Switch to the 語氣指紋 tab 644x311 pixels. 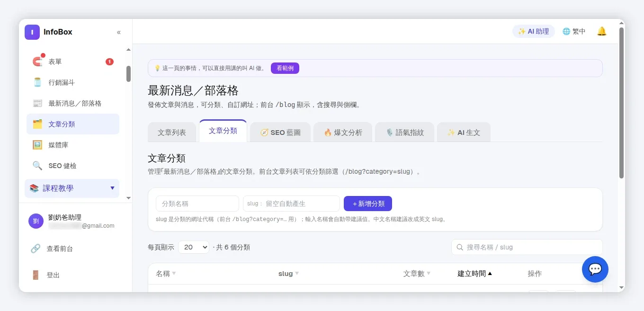404,132
